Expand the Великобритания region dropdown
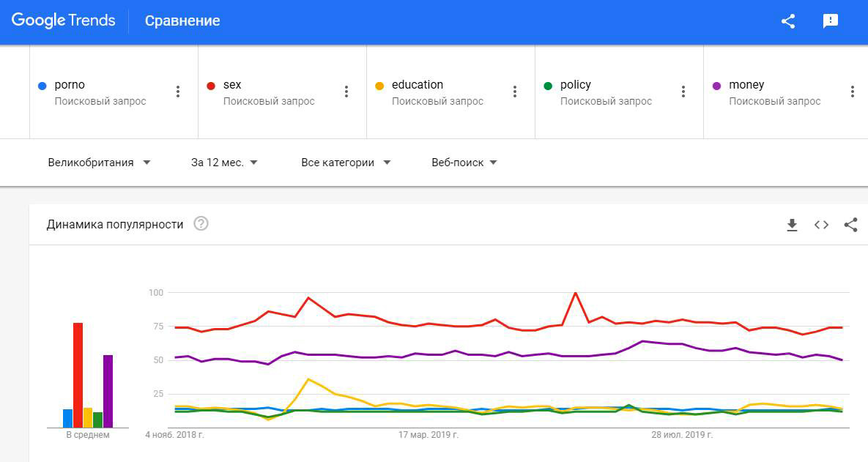The image size is (868, 462). (x=99, y=163)
